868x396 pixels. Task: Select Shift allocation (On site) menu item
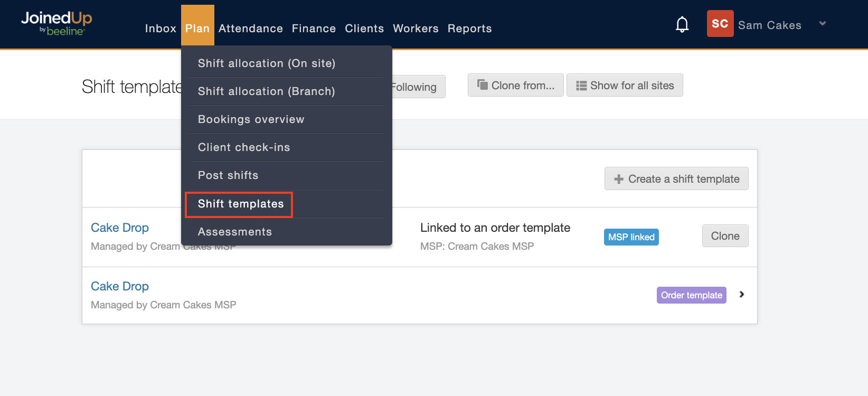[x=267, y=63]
